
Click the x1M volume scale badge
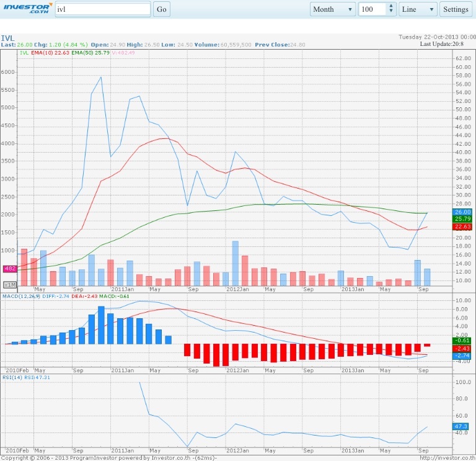10,284
